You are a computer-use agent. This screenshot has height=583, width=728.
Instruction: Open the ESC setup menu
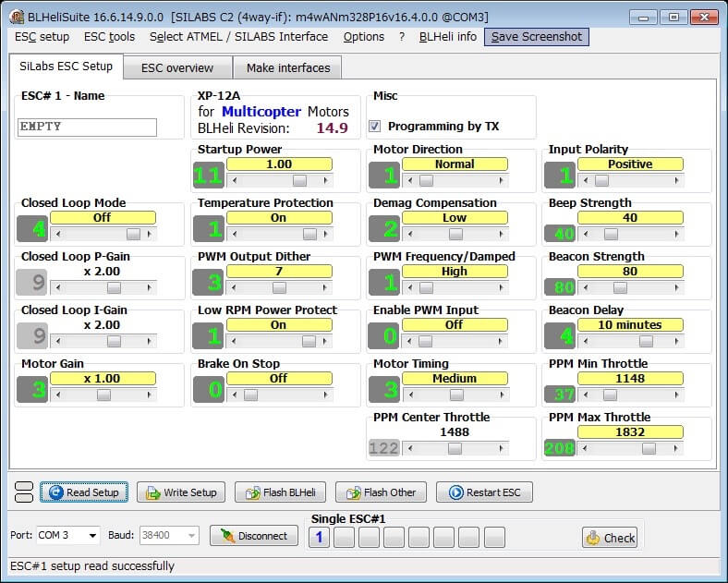point(42,37)
